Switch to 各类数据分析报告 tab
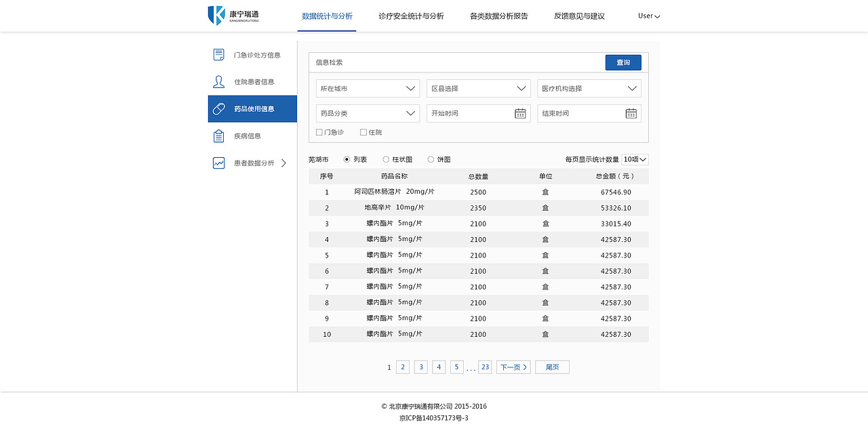 [498, 16]
